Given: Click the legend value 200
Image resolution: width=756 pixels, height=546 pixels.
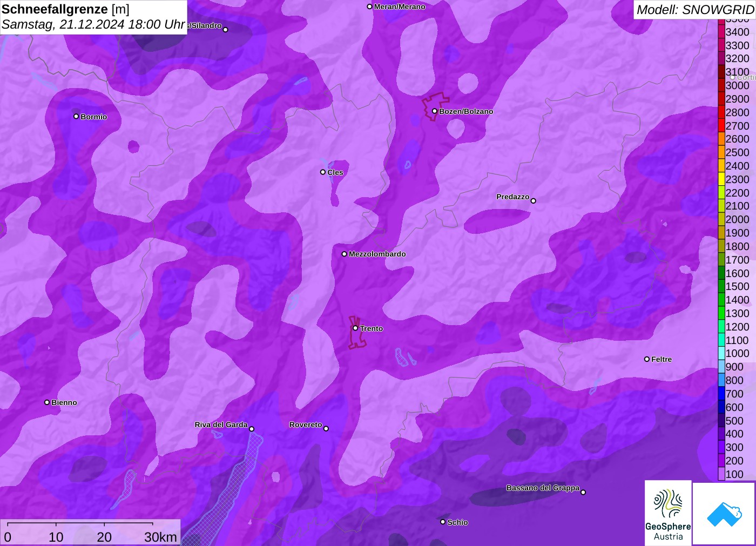Looking at the screenshot, I should [734, 461].
